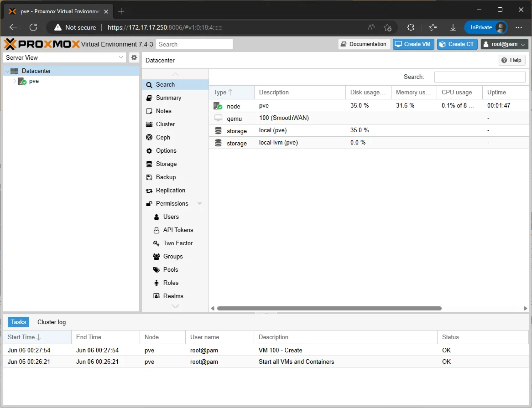Open browser extensions puzzle icon

[411, 27]
